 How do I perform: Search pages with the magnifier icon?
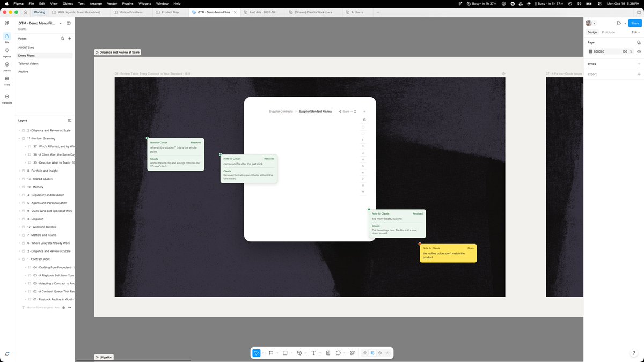click(62, 39)
